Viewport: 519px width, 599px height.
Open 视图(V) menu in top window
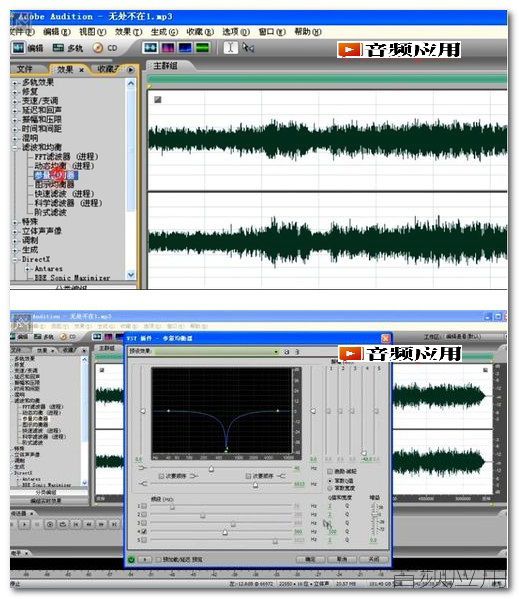92,32
